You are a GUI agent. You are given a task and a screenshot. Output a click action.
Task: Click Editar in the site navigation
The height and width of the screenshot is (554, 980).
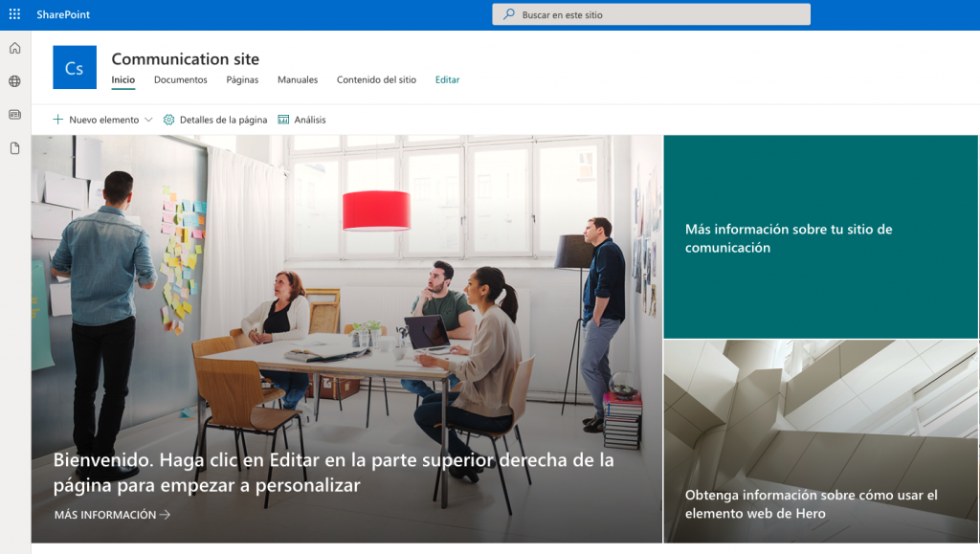(447, 80)
